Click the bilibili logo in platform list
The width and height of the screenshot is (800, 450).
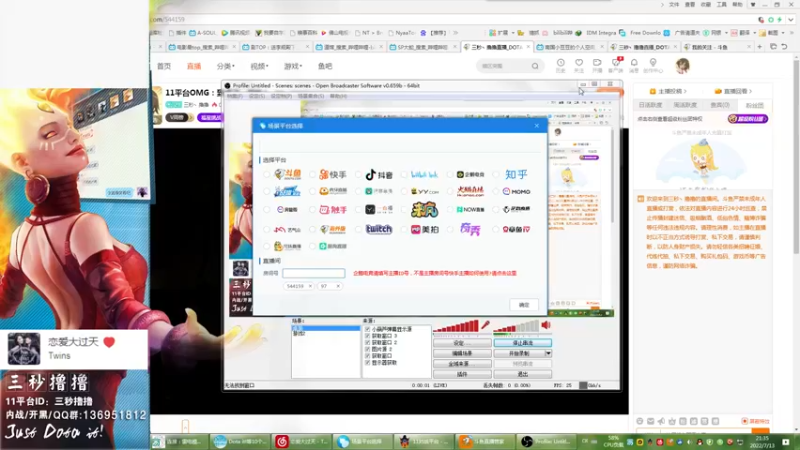(424, 174)
